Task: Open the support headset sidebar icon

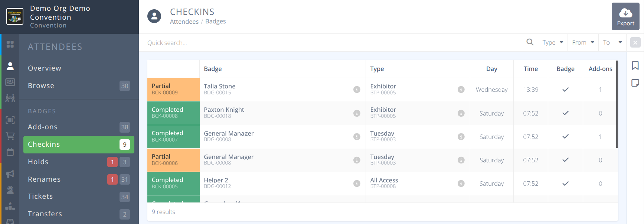Action: (10, 190)
